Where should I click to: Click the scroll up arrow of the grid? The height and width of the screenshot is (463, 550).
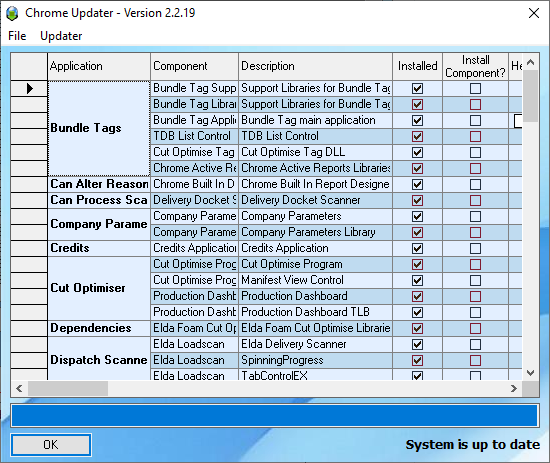click(530, 62)
